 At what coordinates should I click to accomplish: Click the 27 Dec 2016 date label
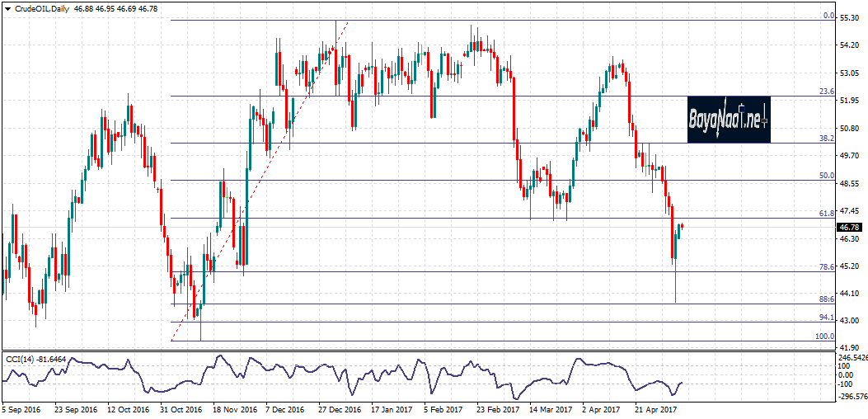point(339,408)
